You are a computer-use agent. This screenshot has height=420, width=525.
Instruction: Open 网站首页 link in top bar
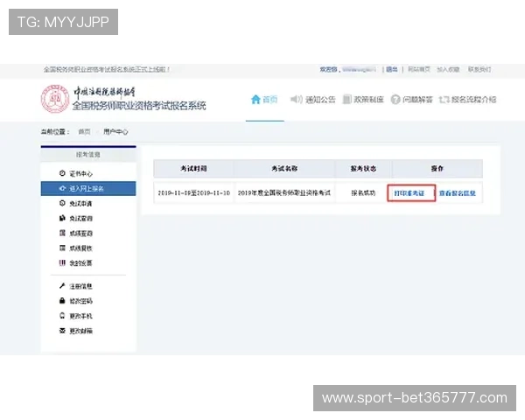click(x=419, y=69)
